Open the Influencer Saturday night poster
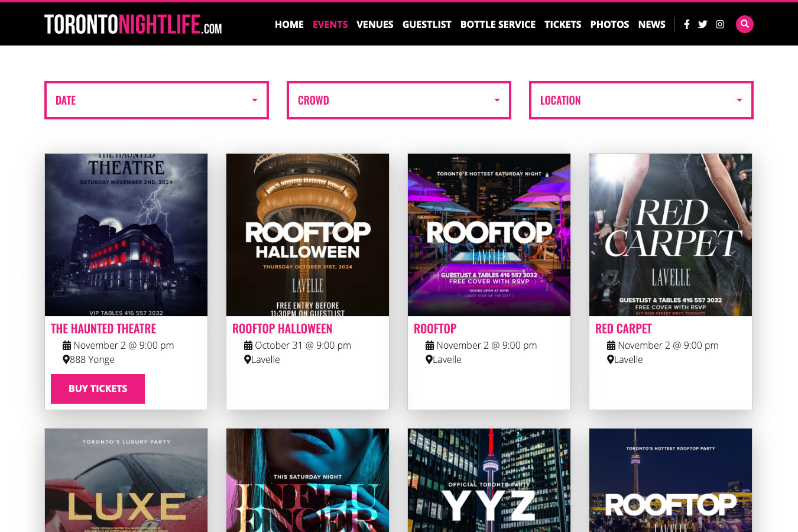Screen dimensions: 798x532 click(x=307, y=480)
